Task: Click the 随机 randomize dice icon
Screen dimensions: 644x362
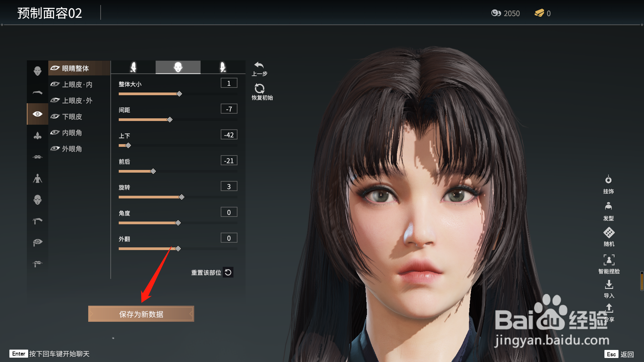Action: (609, 233)
